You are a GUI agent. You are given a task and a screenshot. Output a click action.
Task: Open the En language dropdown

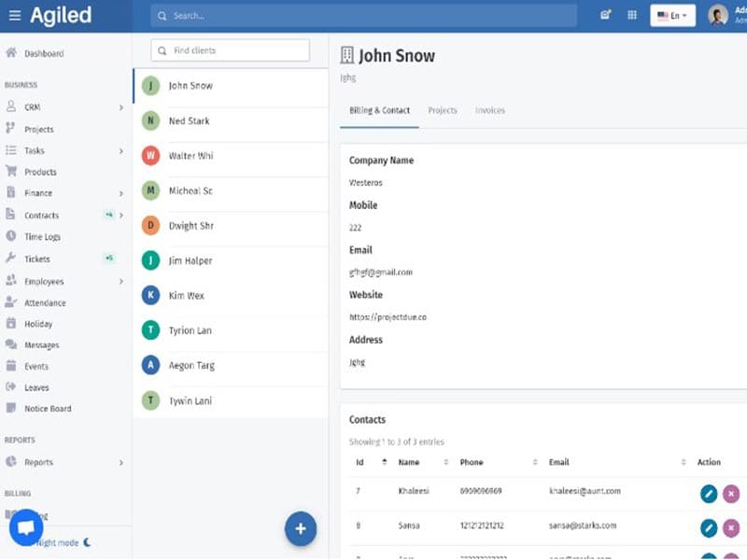coord(672,16)
